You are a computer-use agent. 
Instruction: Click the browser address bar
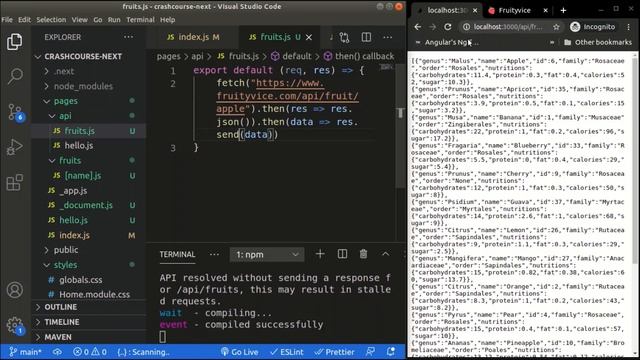(x=508, y=27)
